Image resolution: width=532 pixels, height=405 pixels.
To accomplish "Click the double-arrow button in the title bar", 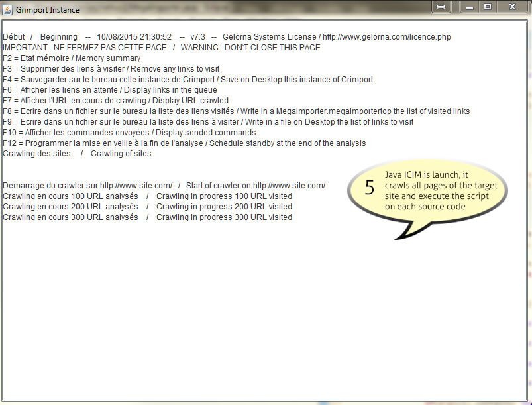I will pyautogui.click(x=441, y=7).
